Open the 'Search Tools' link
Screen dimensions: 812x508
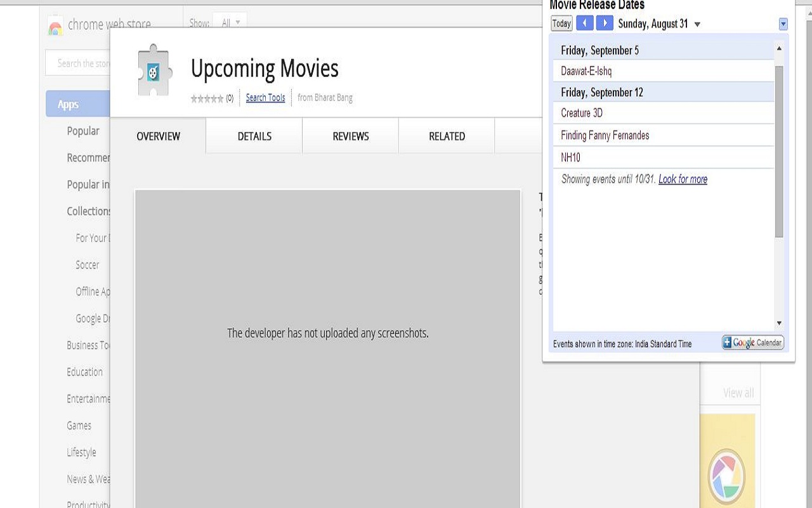(265, 97)
